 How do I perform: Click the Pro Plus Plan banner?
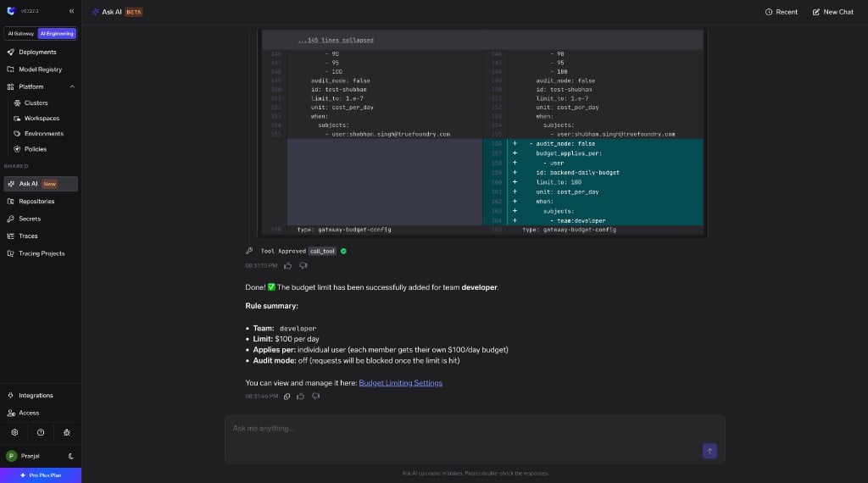point(41,475)
